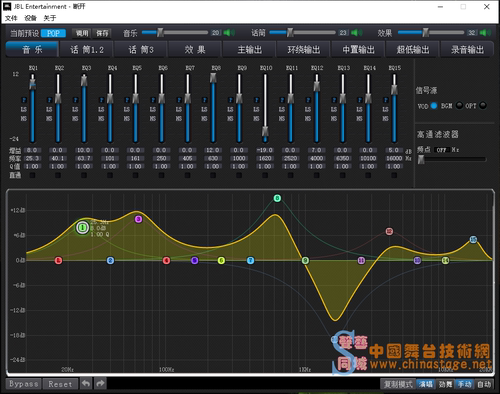Switch to the 效果 tab

[x=195, y=50]
